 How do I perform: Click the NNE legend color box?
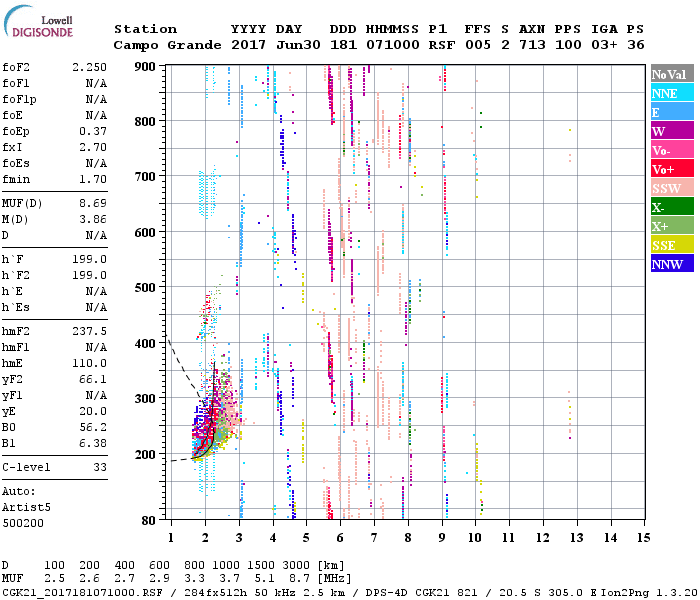tap(671, 93)
